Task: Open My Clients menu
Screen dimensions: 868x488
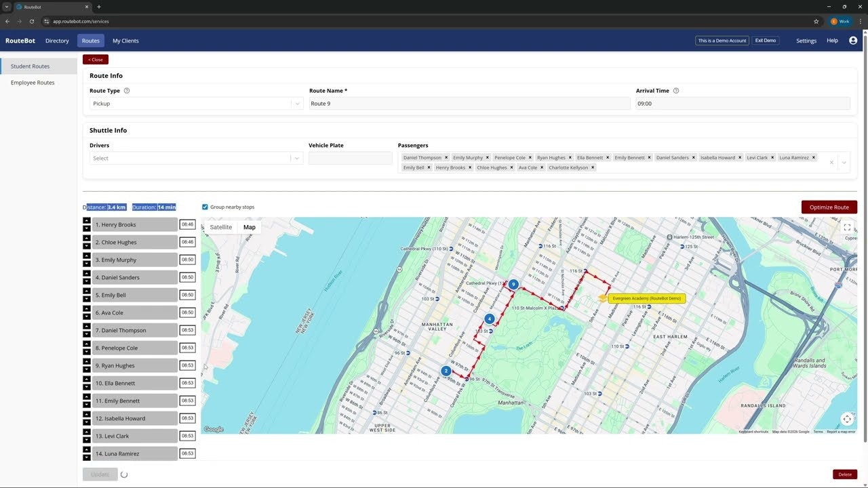Action: 125,41
